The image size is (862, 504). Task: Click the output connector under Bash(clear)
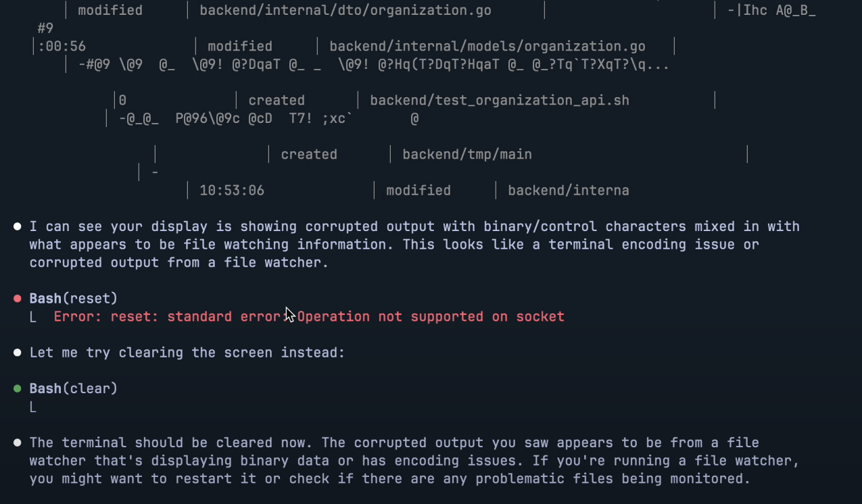[x=33, y=407]
